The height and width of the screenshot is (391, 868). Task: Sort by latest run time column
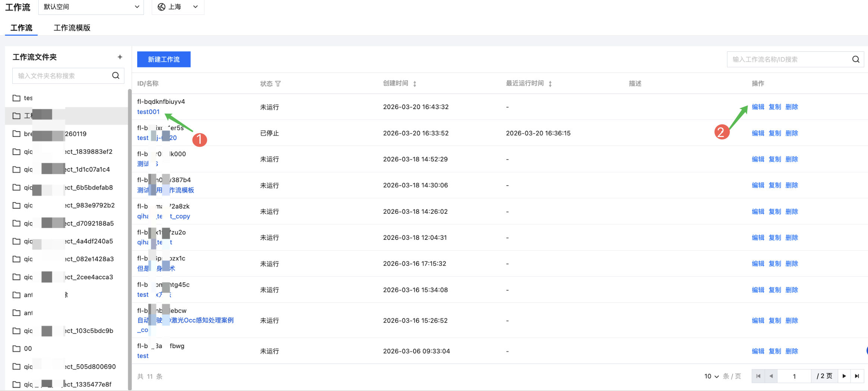click(x=550, y=84)
